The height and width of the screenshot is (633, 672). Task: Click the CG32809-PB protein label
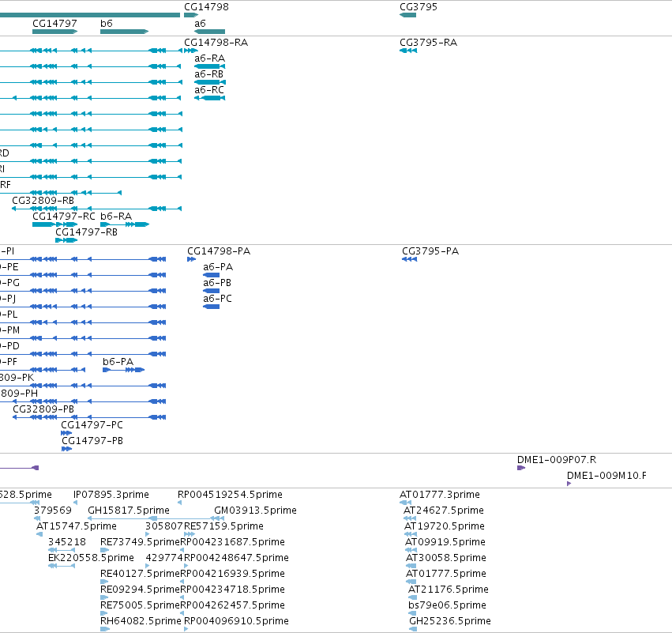(x=43, y=409)
